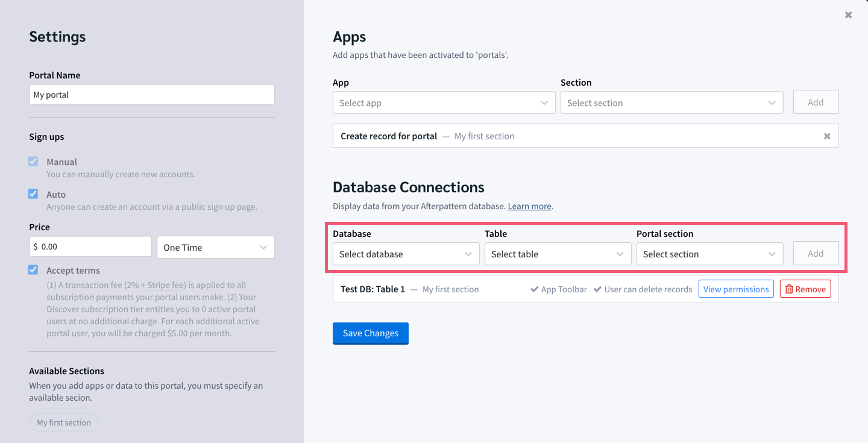Viewport: 868px width, 443px height.
Task: Uncheck the Accept terms checkbox
Action: click(33, 270)
